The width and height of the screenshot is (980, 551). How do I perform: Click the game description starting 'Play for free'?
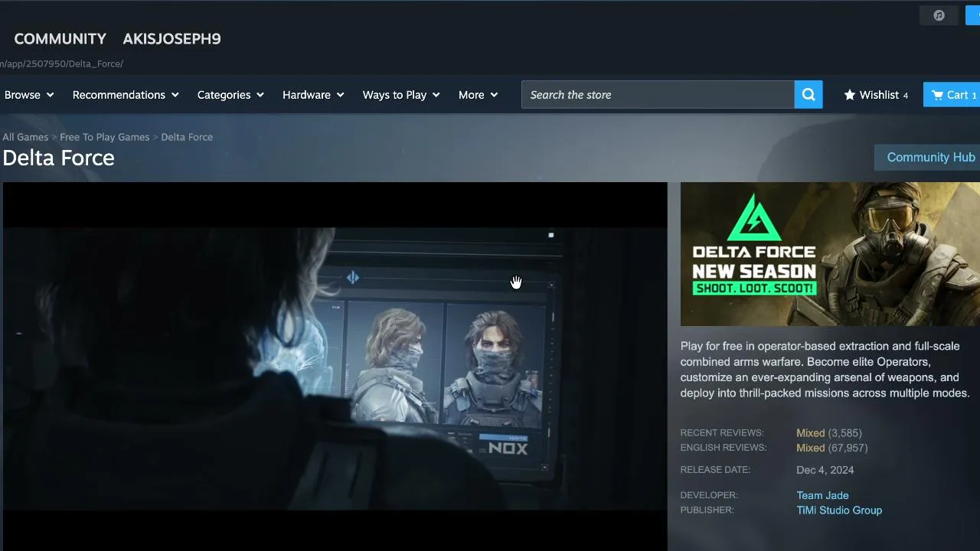(x=825, y=370)
